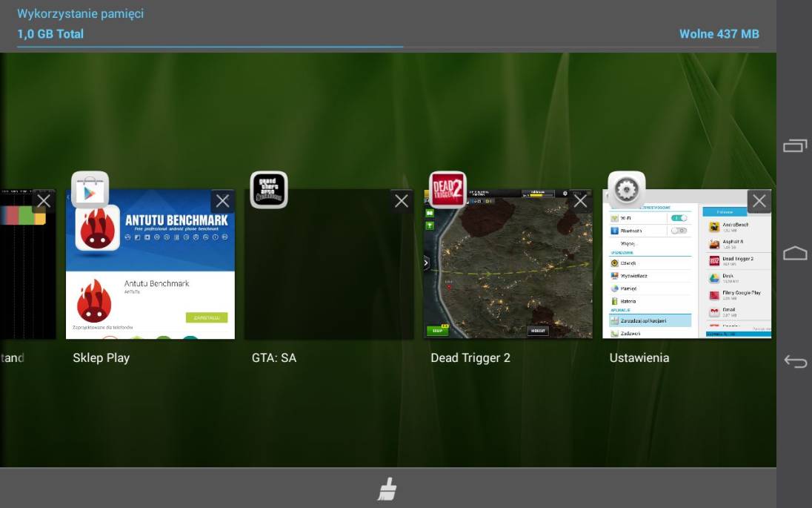Open the Ustawienia settings preview thumbnail
Screen dimensions: 812x508
(x=687, y=264)
